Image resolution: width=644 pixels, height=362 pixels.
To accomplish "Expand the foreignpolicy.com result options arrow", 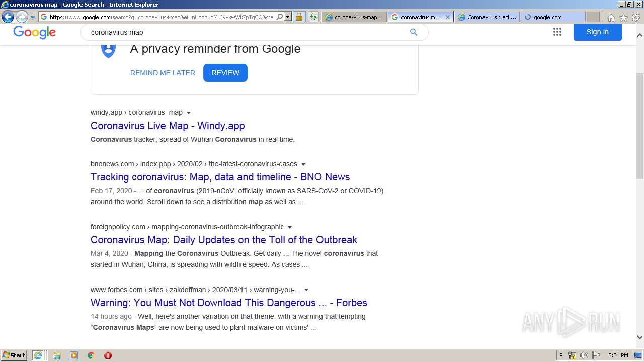I will (290, 227).
